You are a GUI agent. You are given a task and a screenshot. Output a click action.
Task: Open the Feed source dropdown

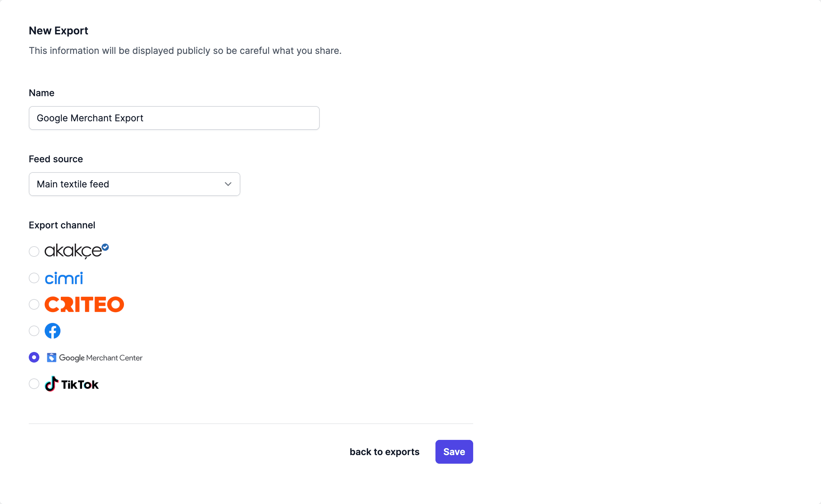coord(134,184)
